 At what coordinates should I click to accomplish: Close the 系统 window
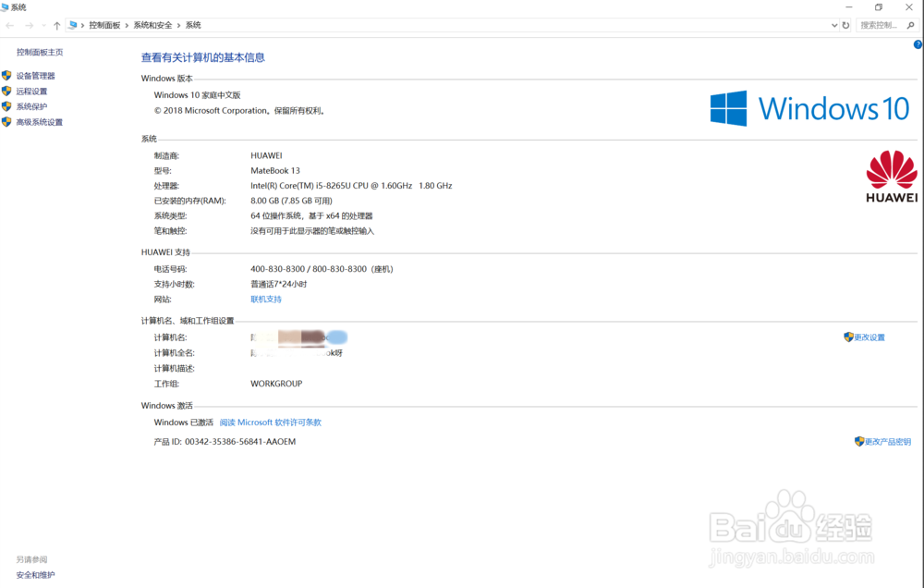pos(908,7)
